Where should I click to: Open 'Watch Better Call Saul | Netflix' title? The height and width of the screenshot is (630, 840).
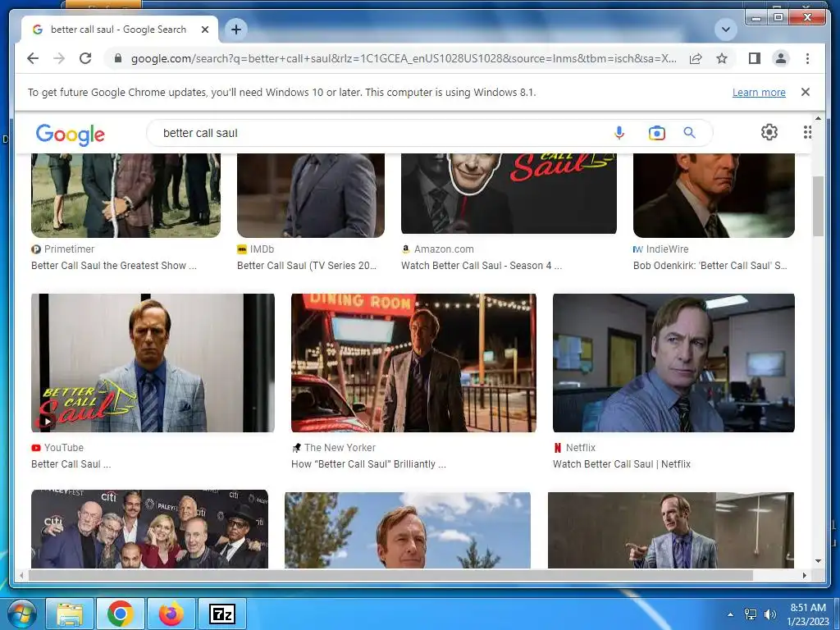click(622, 464)
